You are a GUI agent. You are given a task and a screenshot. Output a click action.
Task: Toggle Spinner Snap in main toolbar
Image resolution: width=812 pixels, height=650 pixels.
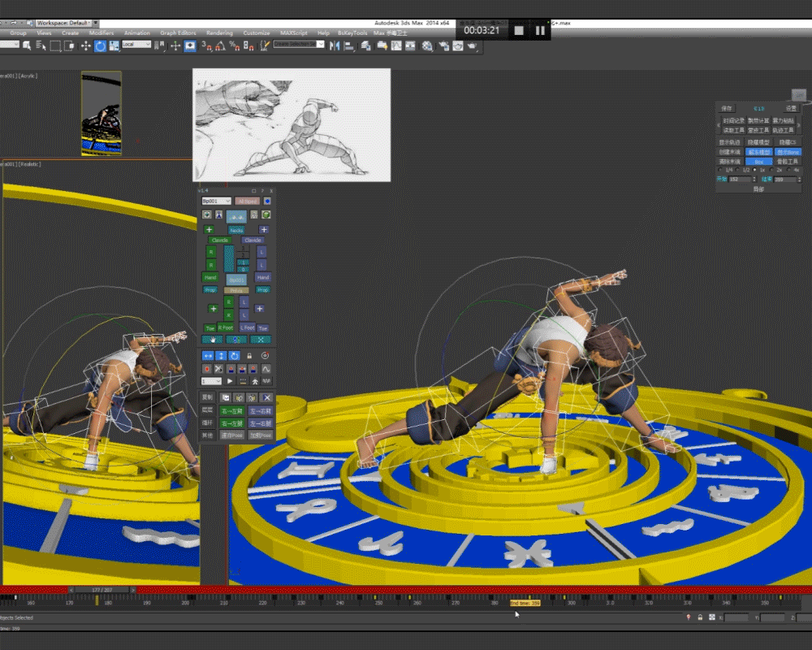click(248, 45)
